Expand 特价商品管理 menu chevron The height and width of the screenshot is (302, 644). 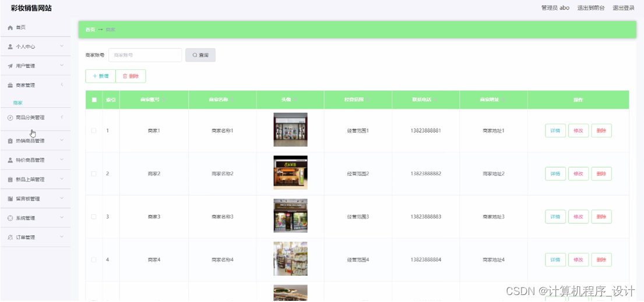coord(62,159)
